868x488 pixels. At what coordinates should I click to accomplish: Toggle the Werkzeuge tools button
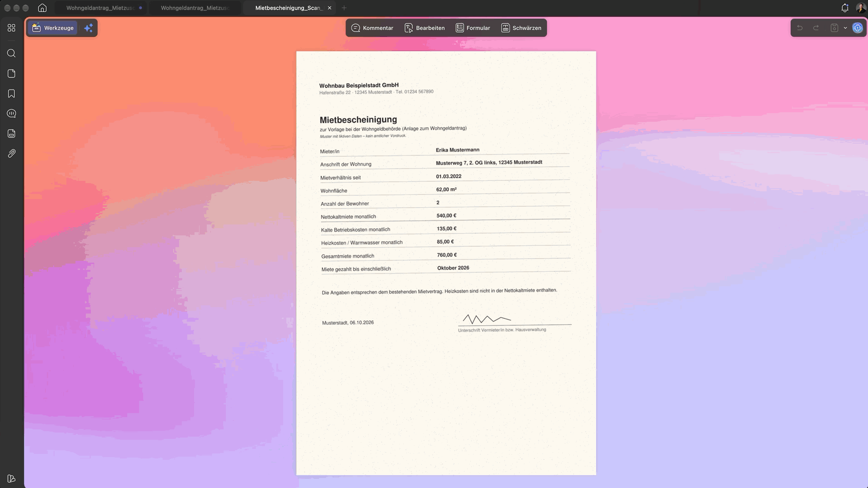[x=53, y=28]
